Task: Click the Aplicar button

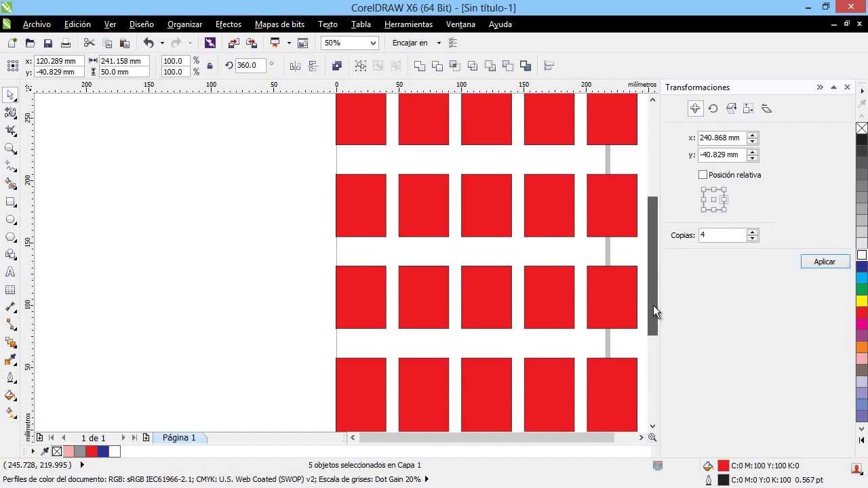Action: coord(825,262)
